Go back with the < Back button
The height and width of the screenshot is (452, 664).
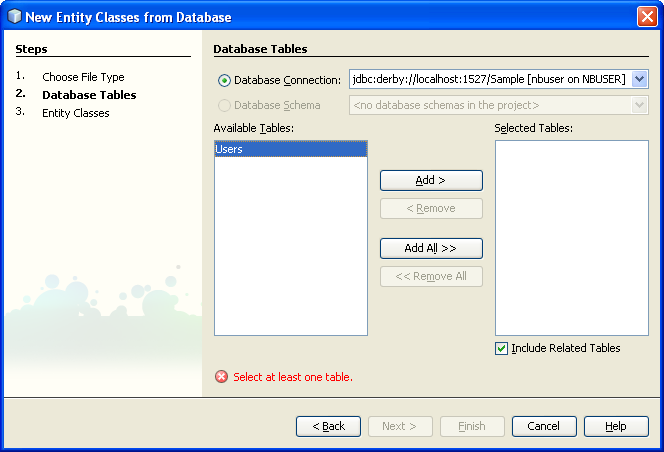click(328, 426)
